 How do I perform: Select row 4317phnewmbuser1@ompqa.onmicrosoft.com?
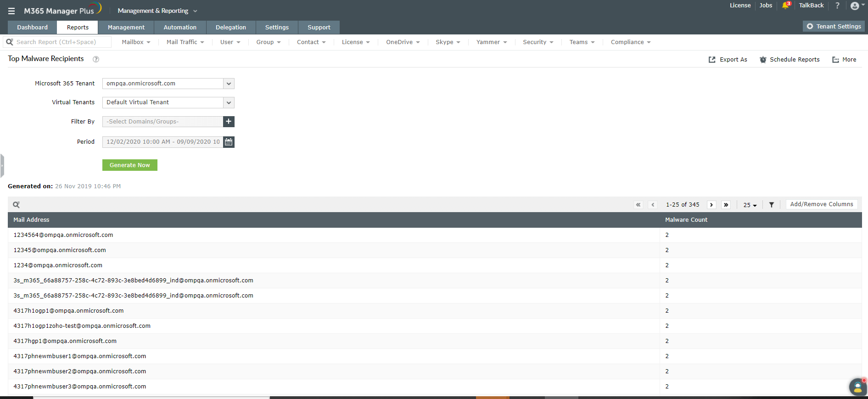(435, 356)
